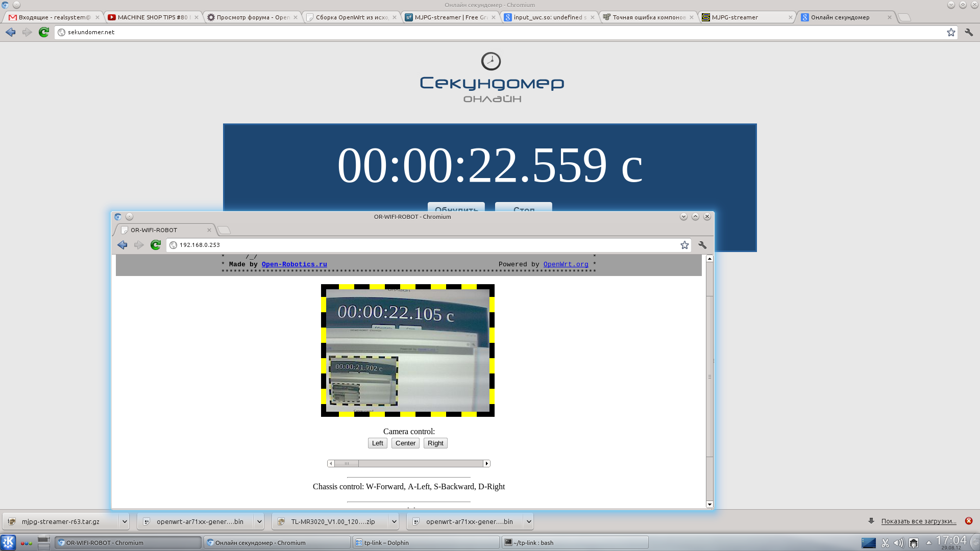
Task: Close the downloads bar with red X
Action: point(968,521)
